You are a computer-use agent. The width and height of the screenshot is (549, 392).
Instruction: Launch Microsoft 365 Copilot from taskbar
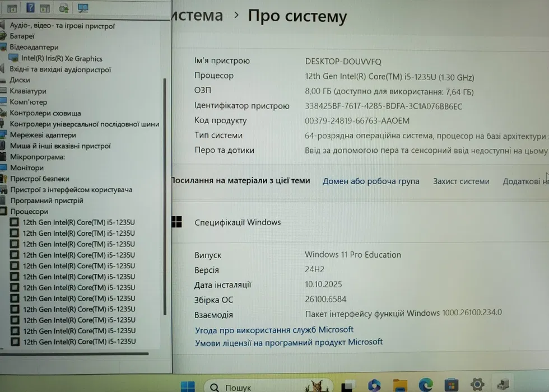click(374, 385)
